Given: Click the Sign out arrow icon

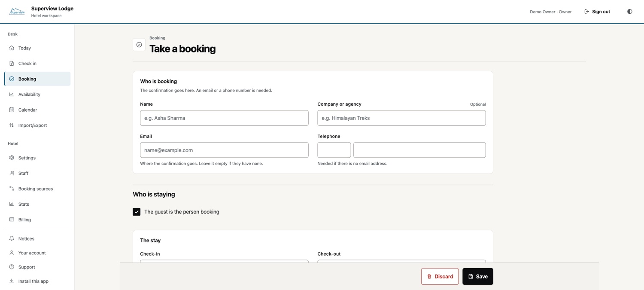Looking at the screenshot, I should 586,12.
